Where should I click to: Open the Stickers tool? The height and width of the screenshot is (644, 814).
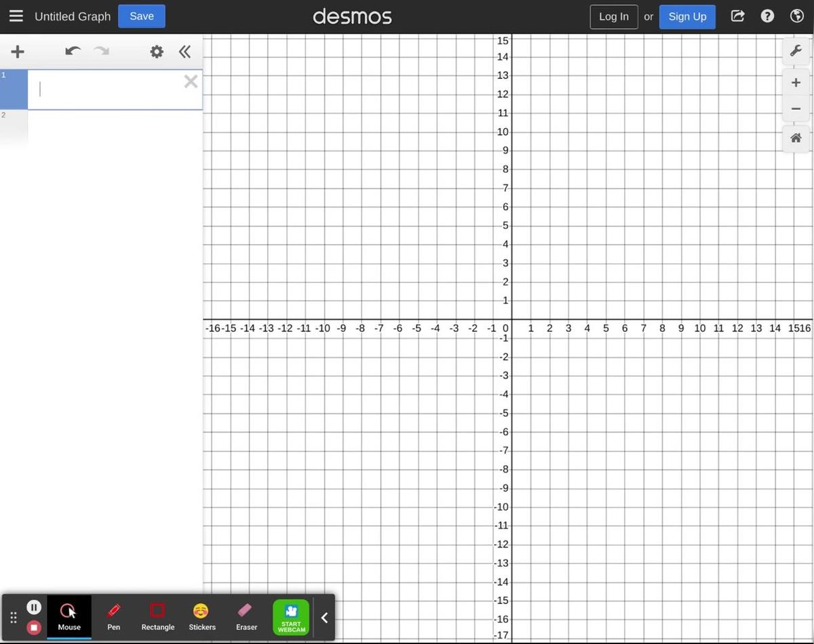coord(201,616)
